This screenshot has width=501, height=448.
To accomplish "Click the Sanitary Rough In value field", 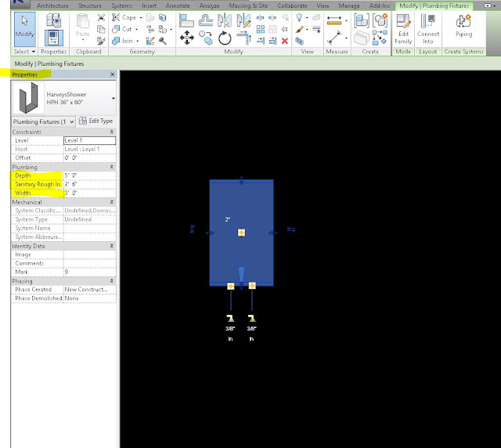I will (90, 184).
